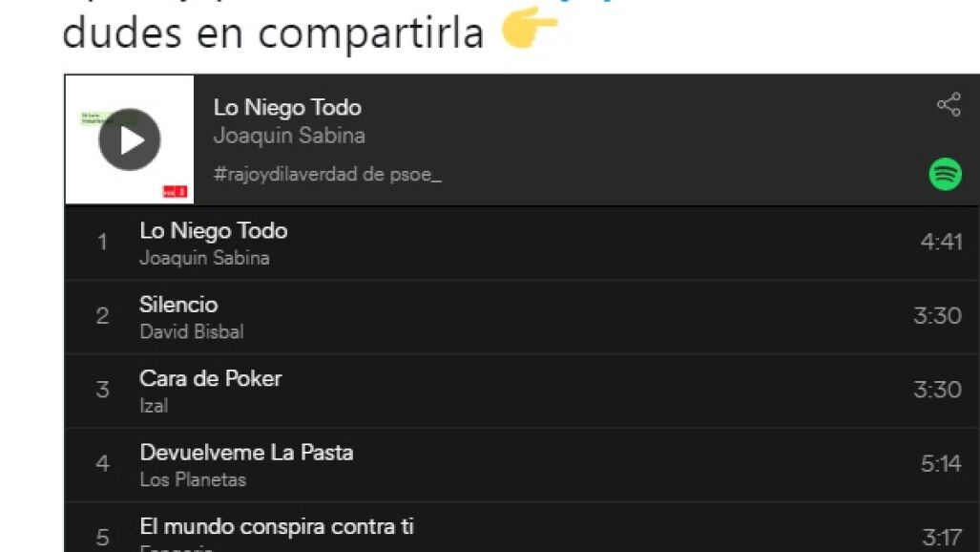Click the 4:41 duration of track 1
980x552 pixels.
coord(941,242)
